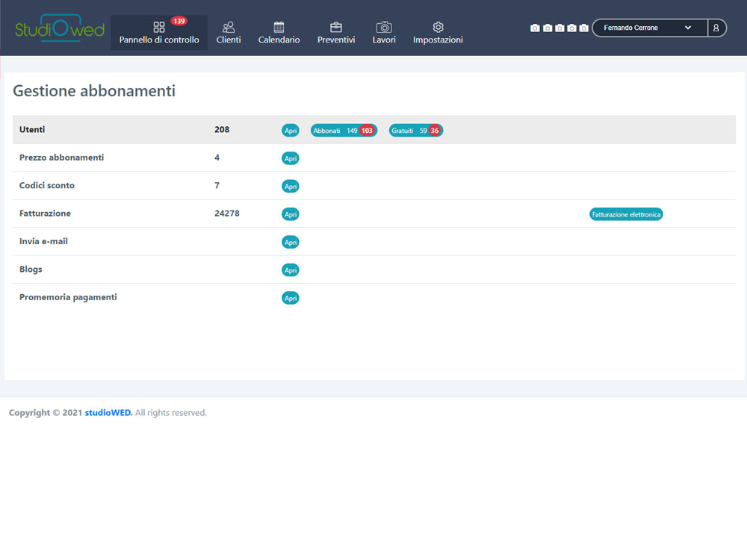Open the Utenti list with Apri

(x=291, y=130)
